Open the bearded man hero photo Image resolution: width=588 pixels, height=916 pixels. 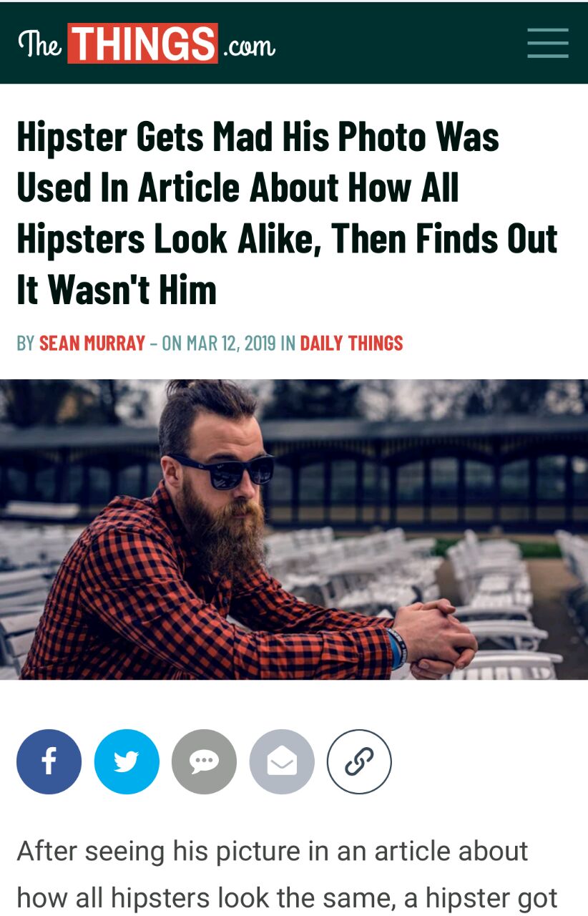pos(294,530)
